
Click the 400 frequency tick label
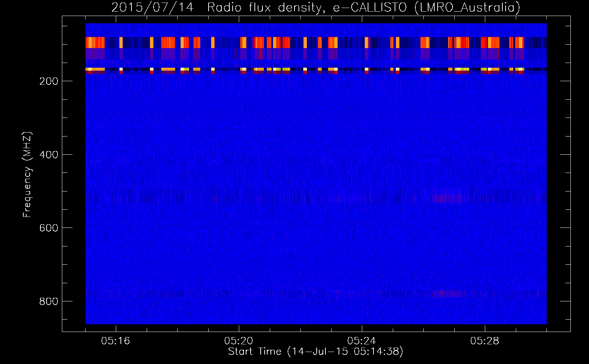48,155
